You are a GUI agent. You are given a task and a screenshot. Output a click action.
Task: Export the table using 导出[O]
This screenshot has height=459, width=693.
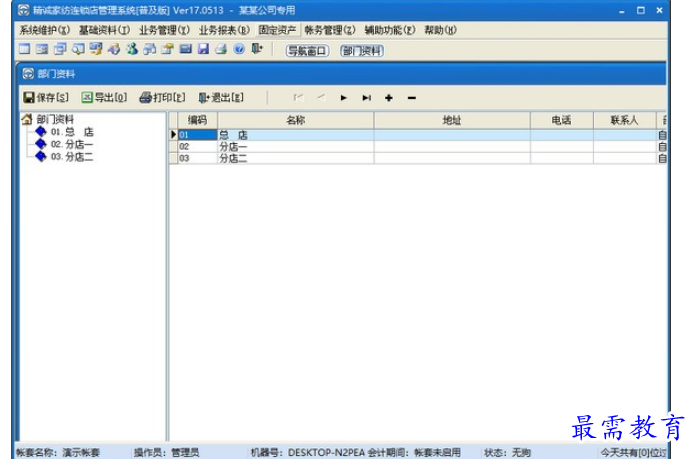[x=104, y=98]
